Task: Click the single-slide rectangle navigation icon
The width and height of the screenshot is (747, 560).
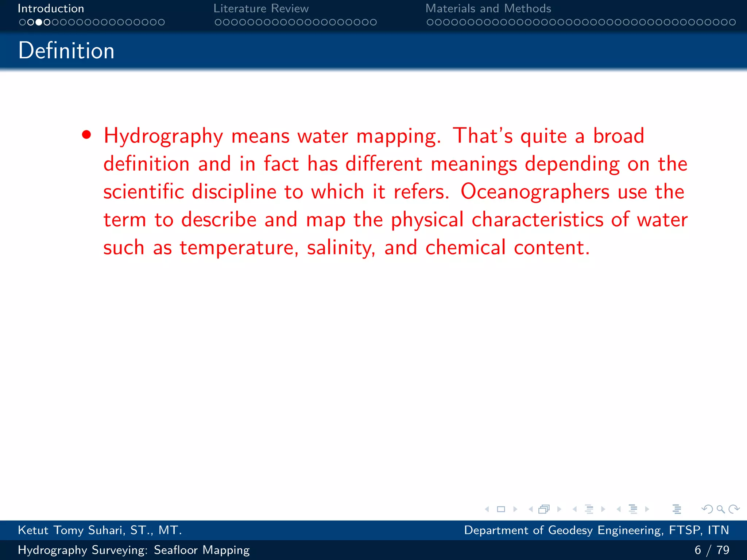Action: click(501, 509)
